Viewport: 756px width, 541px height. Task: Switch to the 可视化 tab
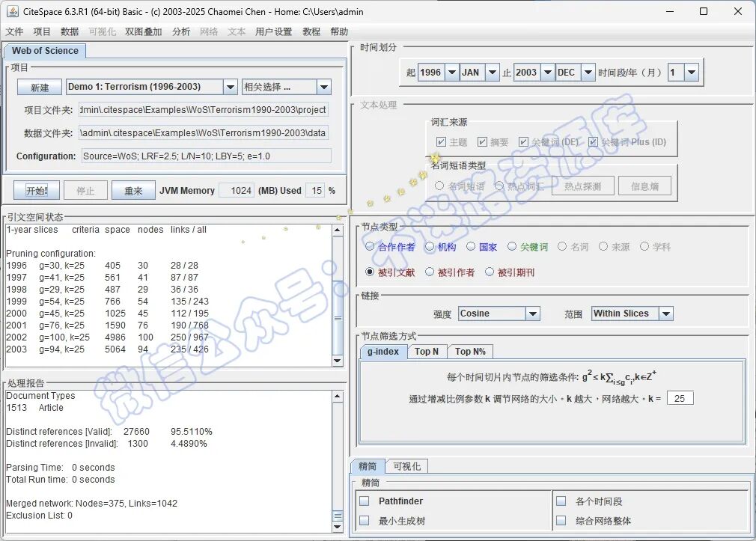pos(406,466)
